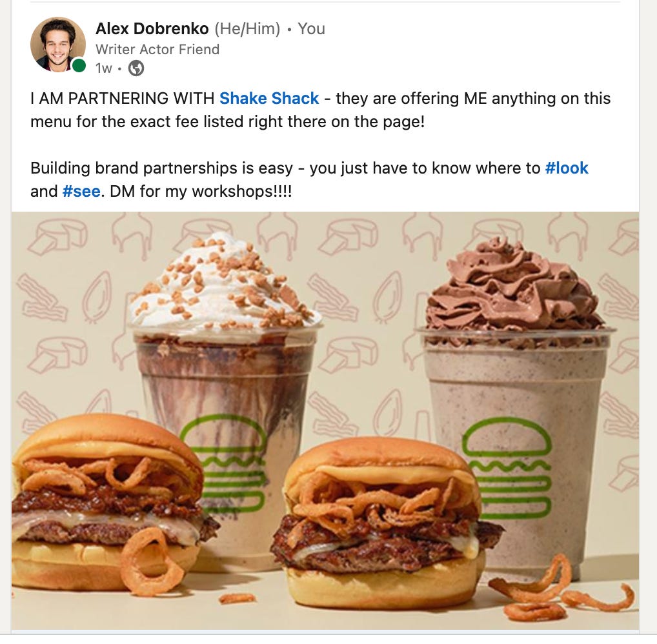Viewport: 657px width, 644px height.
Task: Click the white whipped cream with toffee bits
Action: tap(224, 287)
